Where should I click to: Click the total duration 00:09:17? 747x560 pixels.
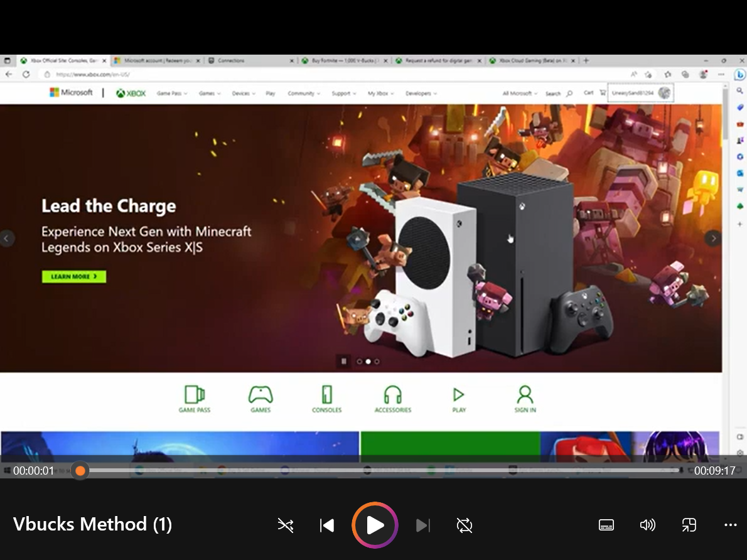point(714,471)
